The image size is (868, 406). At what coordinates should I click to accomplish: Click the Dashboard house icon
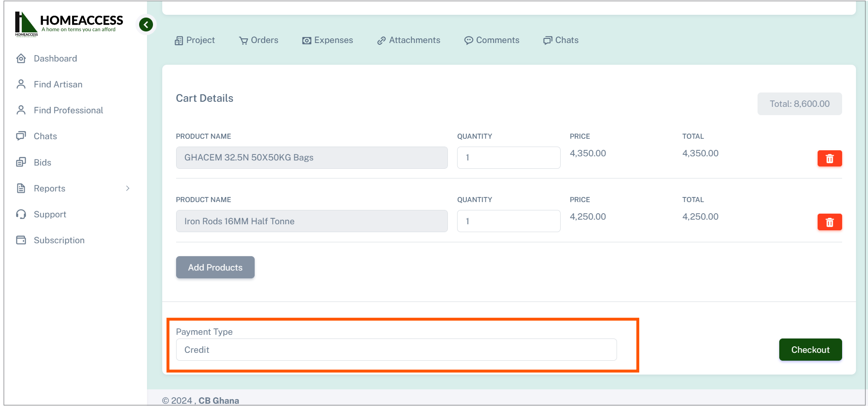[21, 58]
